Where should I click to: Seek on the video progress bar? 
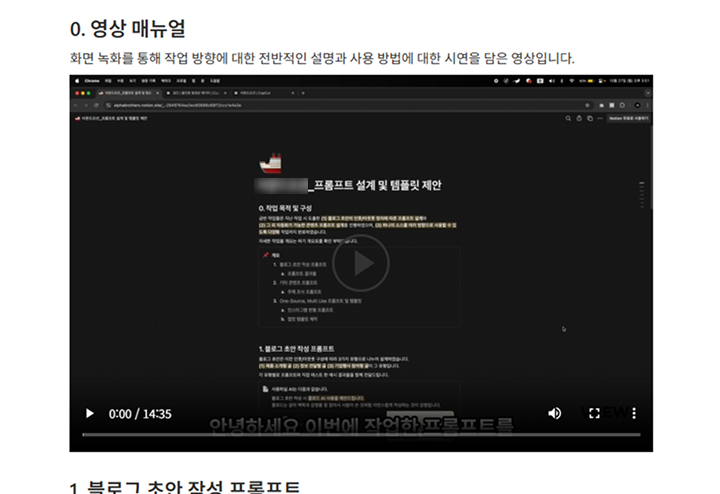(x=361, y=434)
